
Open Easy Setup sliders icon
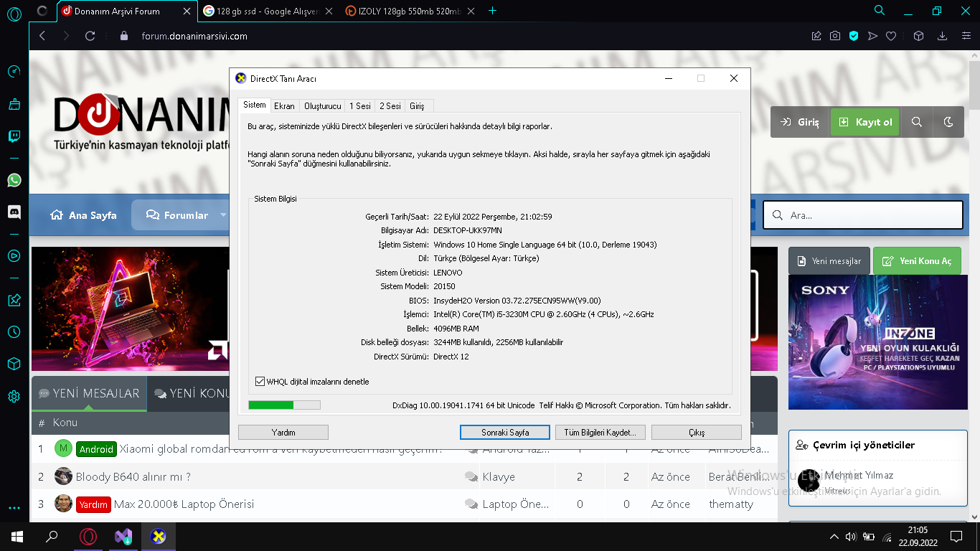pyautogui.click(x=966, y=36)
